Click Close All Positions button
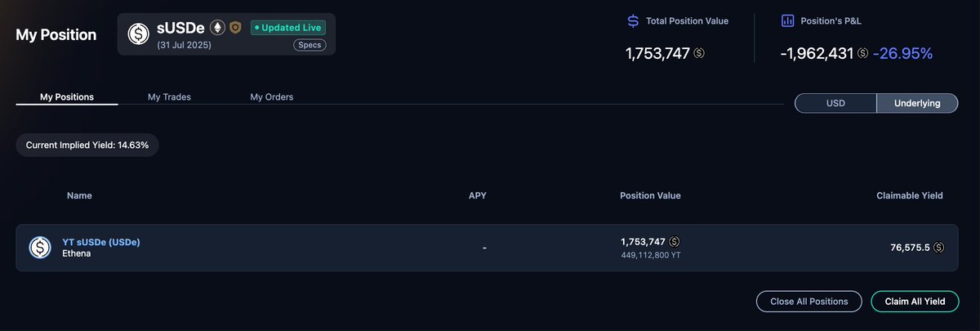This screenshot has height=331, width=980. (808, 302)
